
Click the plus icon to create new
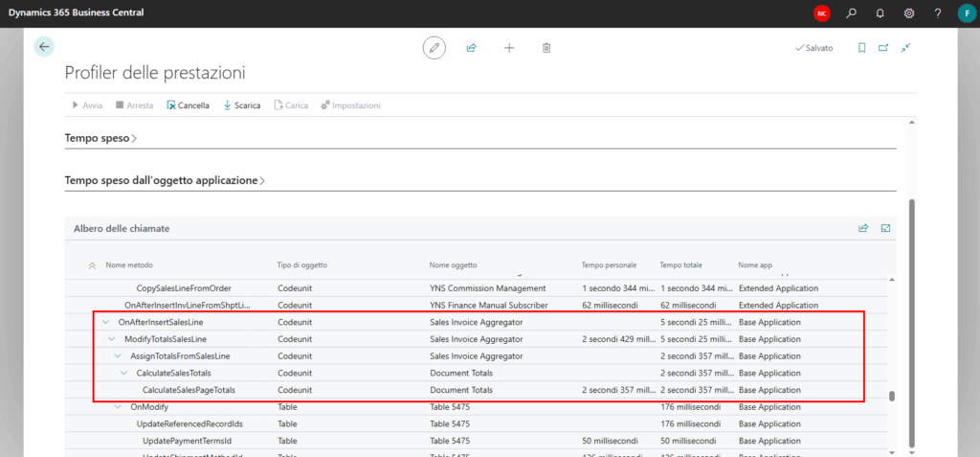[509, 47]
